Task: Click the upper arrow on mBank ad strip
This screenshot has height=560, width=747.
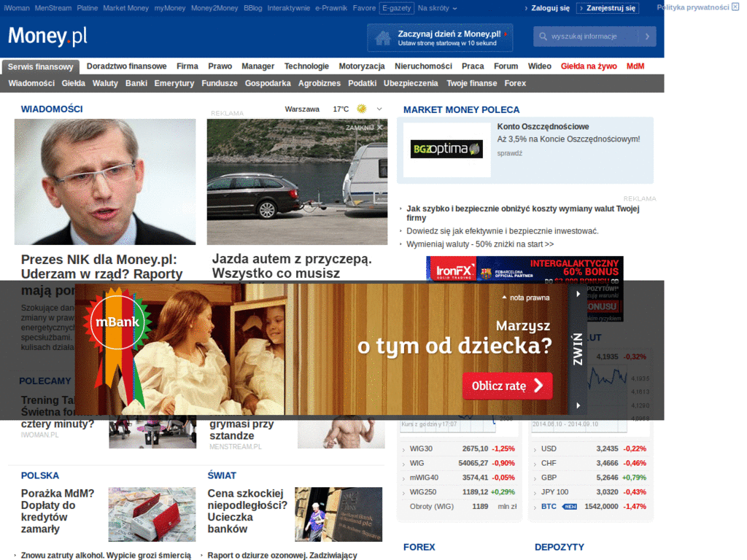Action: 578,294
